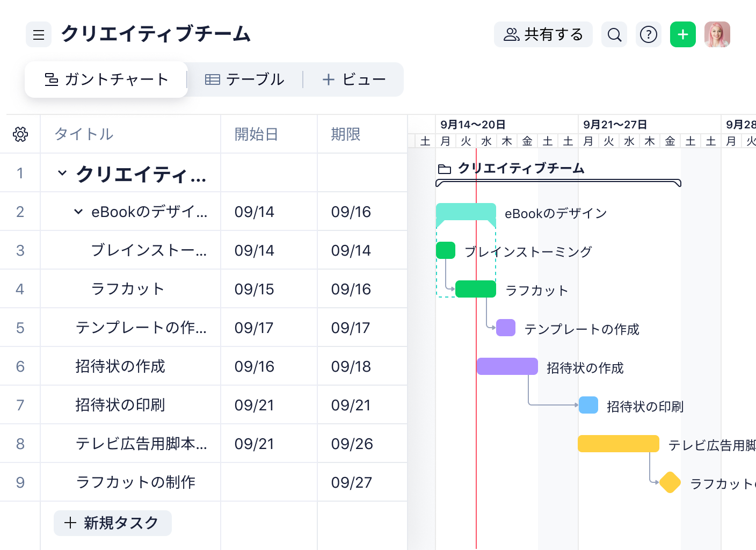Select the purple 招待状の作成 bar in the chart
The image size is (756, 550).
tap(506, 366)
